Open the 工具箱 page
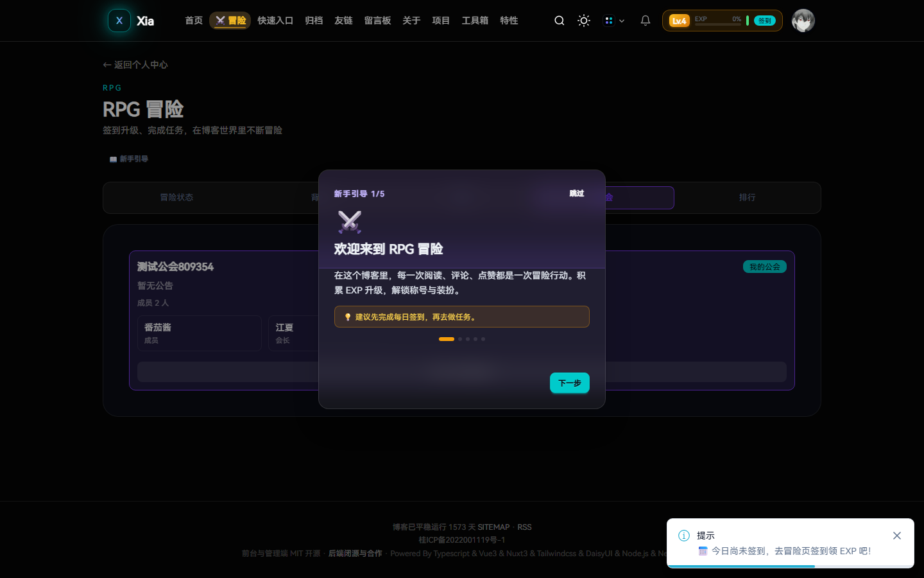The width and height of the screenshot is (924, 578). pos(475,21)
